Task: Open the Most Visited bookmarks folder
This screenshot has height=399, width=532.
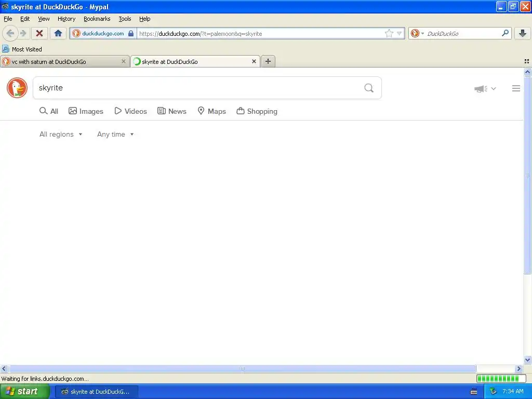Action: point(22,49)
